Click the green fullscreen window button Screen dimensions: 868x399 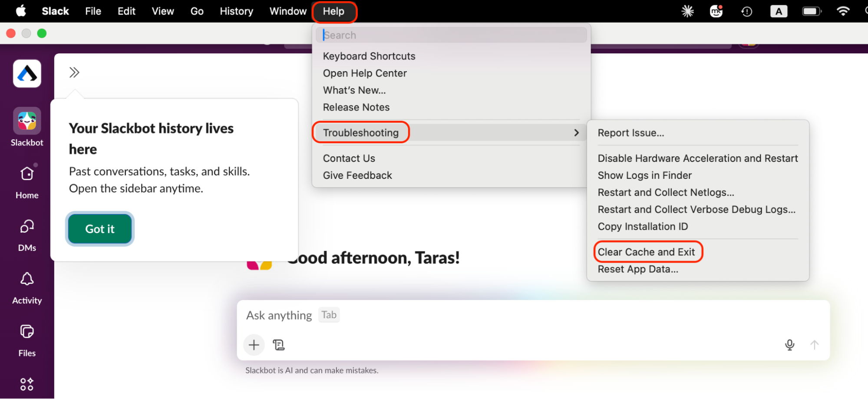coord(42,33)
